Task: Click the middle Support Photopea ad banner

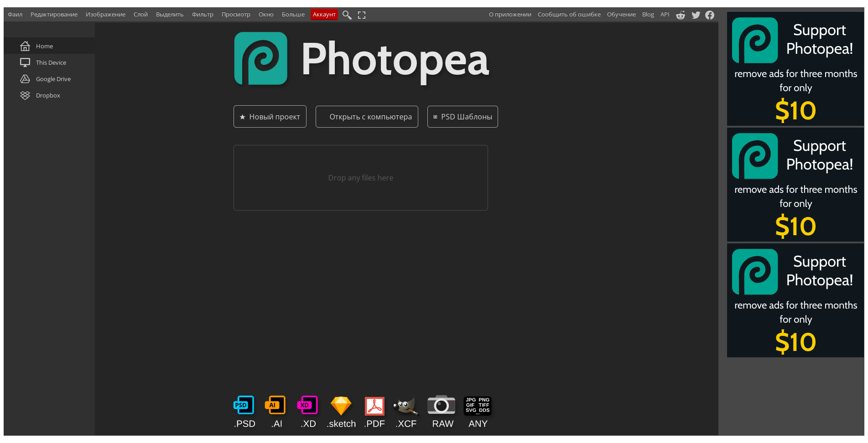Action: (795, 185)
